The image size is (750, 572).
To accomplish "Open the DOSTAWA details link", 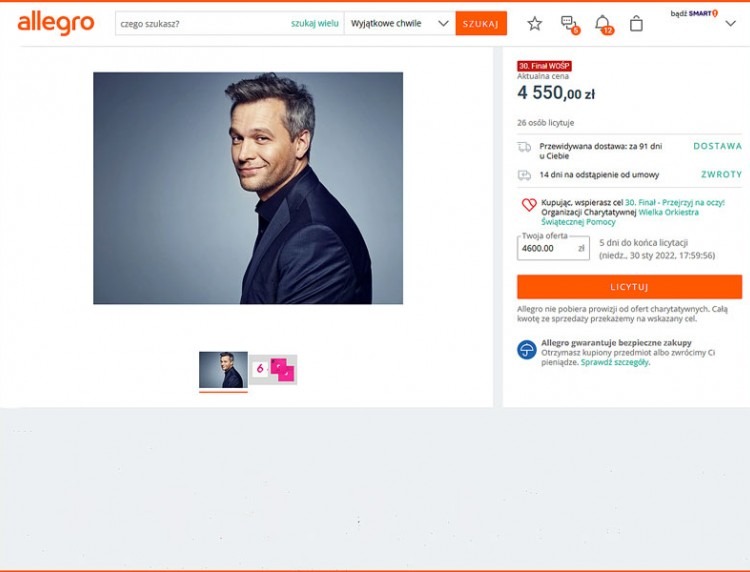I will [717, 146].
